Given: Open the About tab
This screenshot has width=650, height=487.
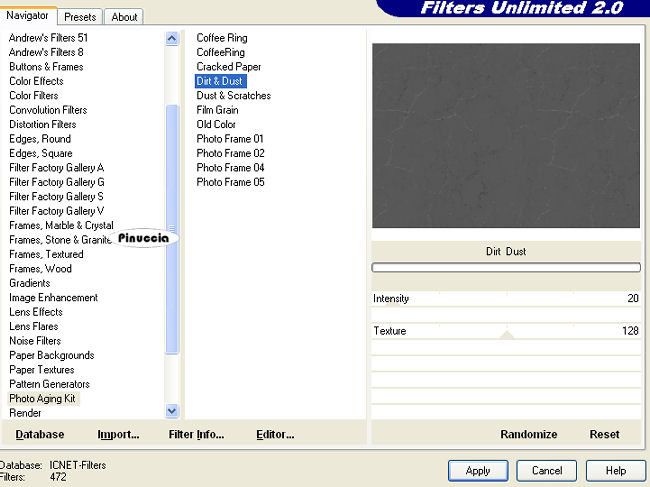Looking at the screenshot, I should tap(124, 17).
